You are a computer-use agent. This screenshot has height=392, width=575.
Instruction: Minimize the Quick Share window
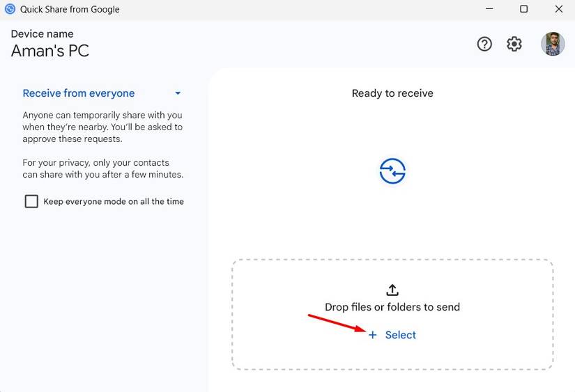(489, 9)
